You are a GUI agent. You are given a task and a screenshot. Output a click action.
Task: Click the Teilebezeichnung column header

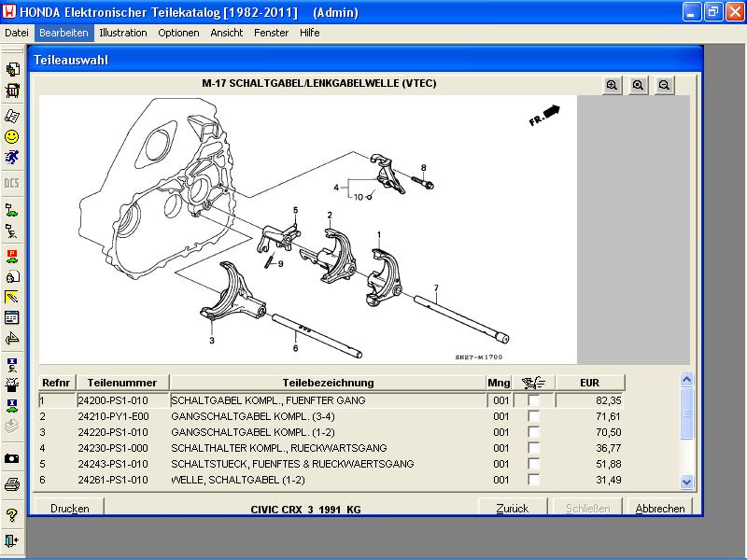point(328,383)
